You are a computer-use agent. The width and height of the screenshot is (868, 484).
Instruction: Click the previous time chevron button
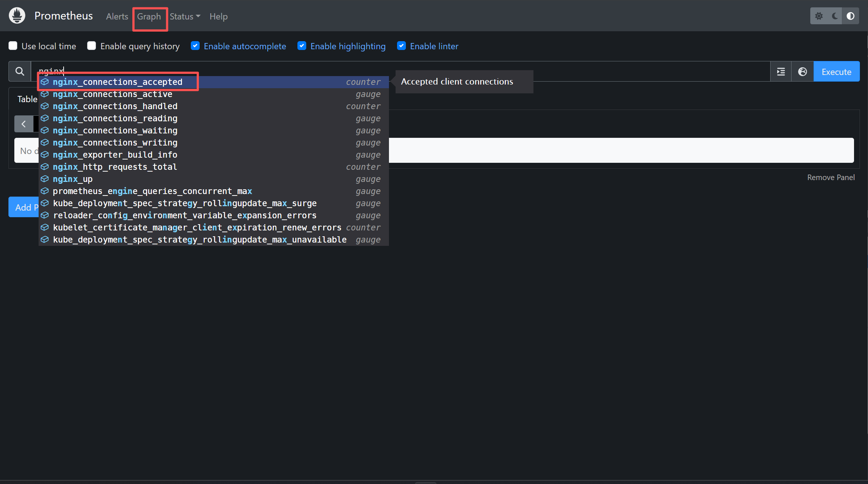point(24,124)
